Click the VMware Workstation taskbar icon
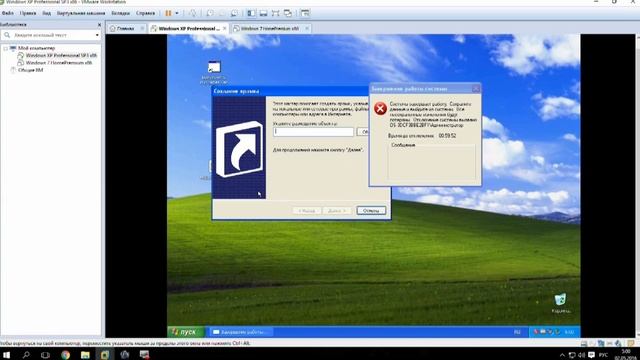 pyautogui.click(x=104, y=355)
